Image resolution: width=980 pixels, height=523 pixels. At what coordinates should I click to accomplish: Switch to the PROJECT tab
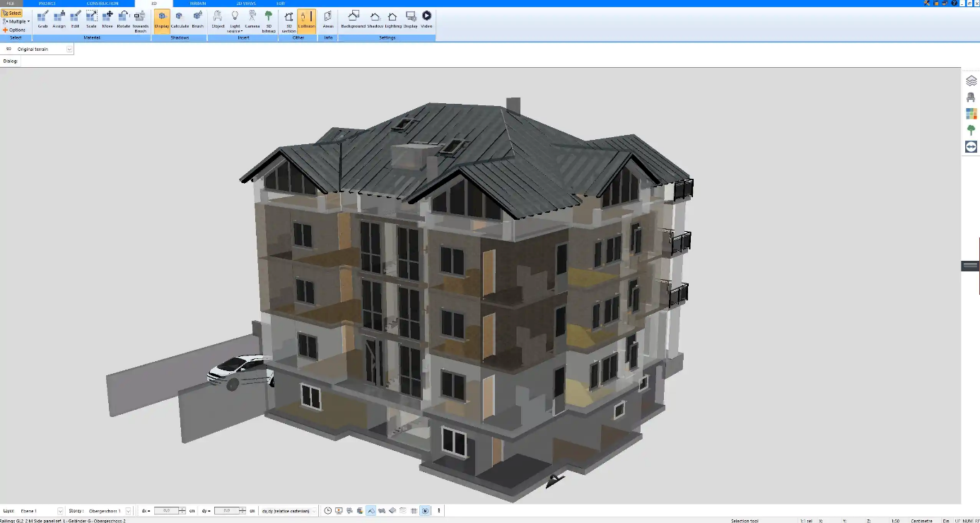[47, 4]
